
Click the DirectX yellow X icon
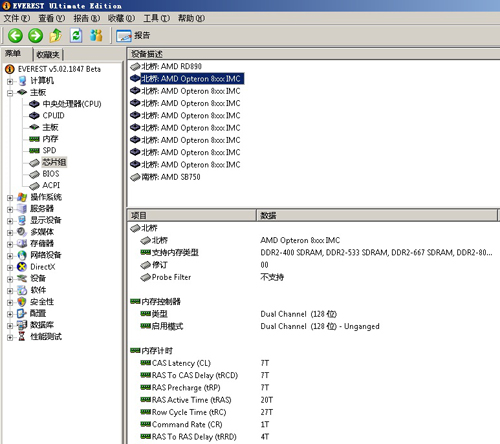[x=22, y=267]
